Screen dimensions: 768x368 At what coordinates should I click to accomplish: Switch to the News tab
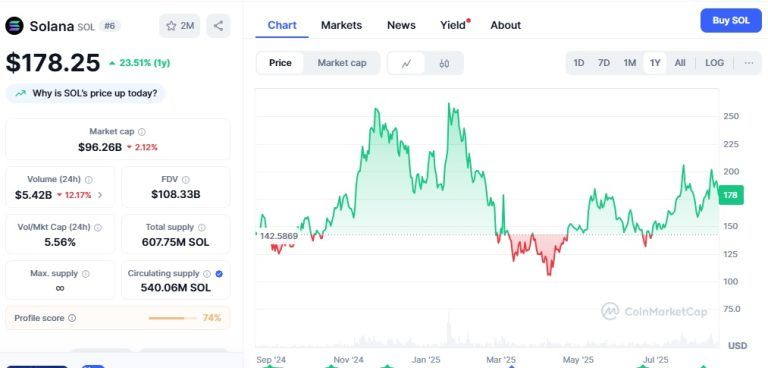(401, 25)
